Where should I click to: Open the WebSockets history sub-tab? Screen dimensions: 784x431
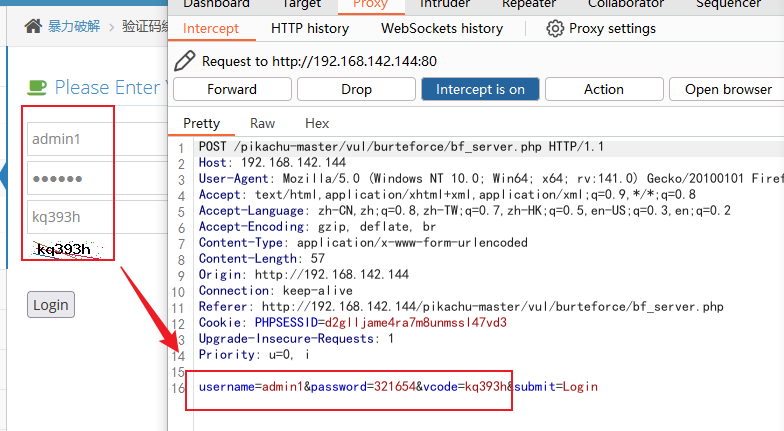pyautogui.click(x=442, y=28)
